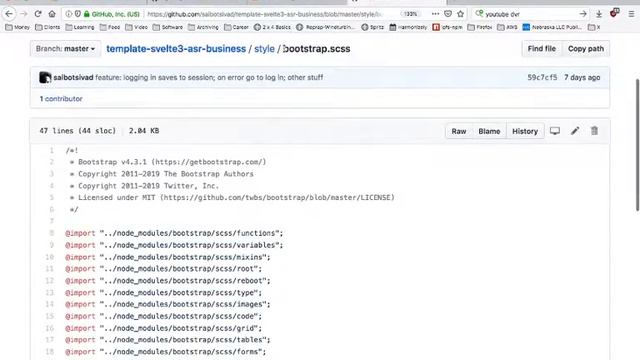Delete this file with the trash icon
Viewport: 640px width, 360px height.
(594, 131)
